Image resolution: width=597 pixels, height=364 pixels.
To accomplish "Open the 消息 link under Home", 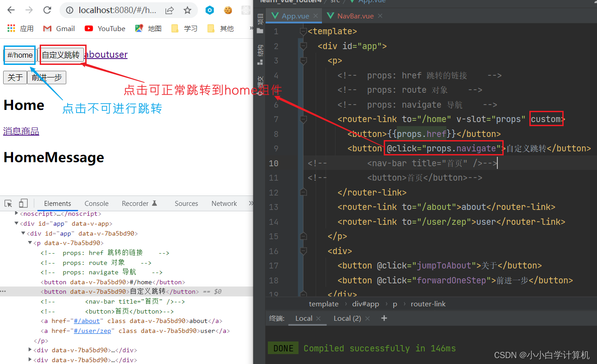I will click(x=12, y=132).
